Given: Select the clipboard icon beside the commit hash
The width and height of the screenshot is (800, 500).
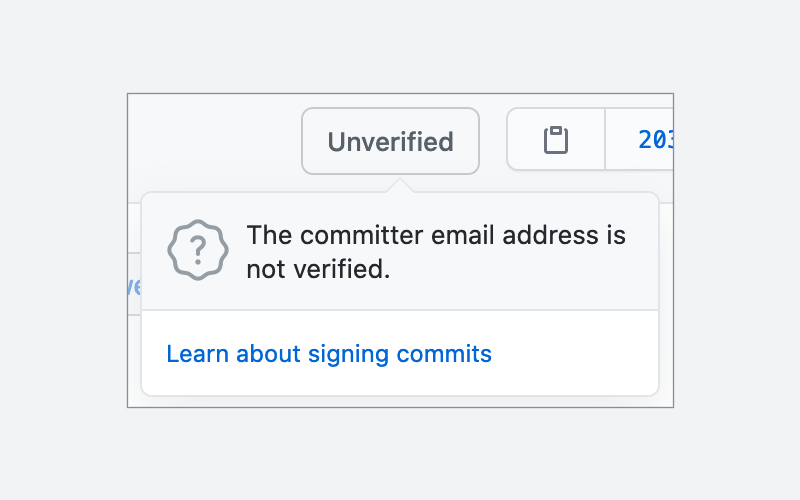Looking at the screenshot, I should point(556,139).
